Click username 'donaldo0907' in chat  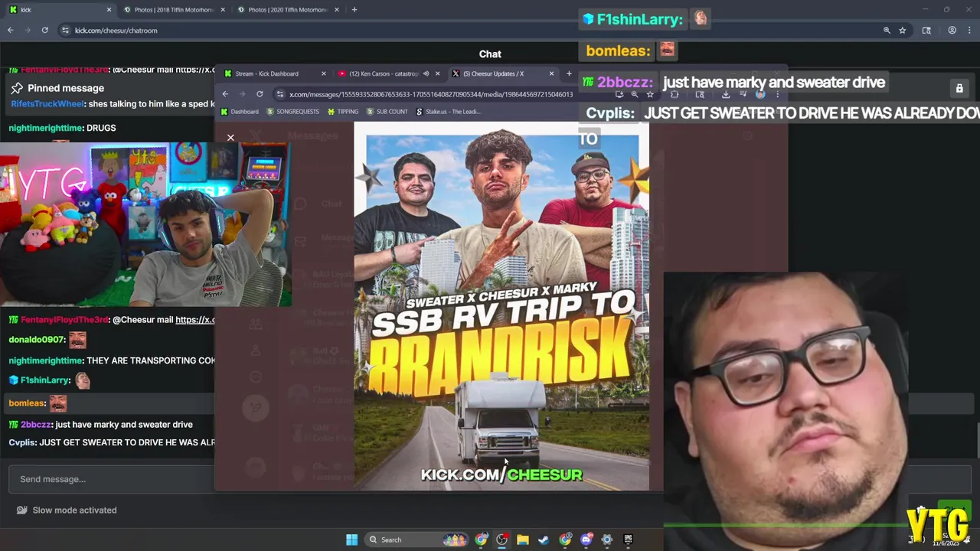pos(37,340)
